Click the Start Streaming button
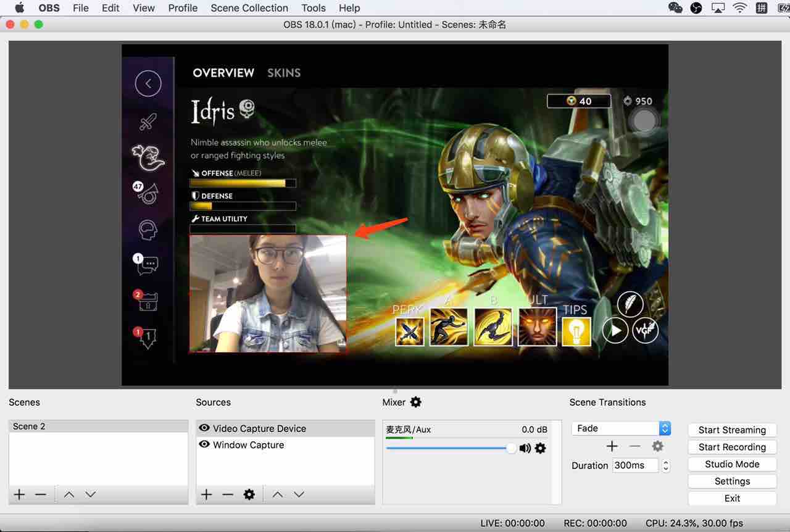The width and height of the screenshot is (790, 532). coord(732,430)
